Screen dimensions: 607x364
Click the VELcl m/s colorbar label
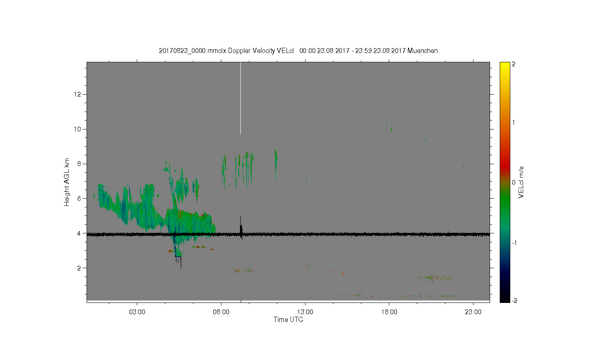point(521,182)
